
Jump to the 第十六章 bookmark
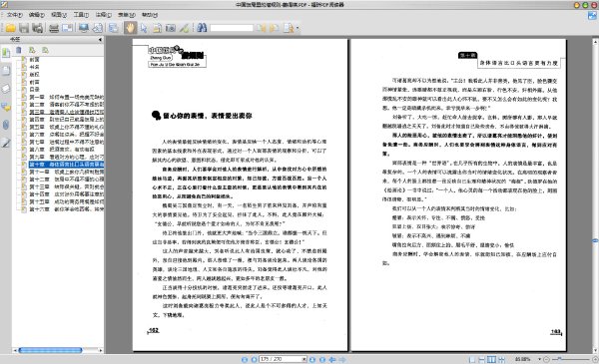pos(66,209)
